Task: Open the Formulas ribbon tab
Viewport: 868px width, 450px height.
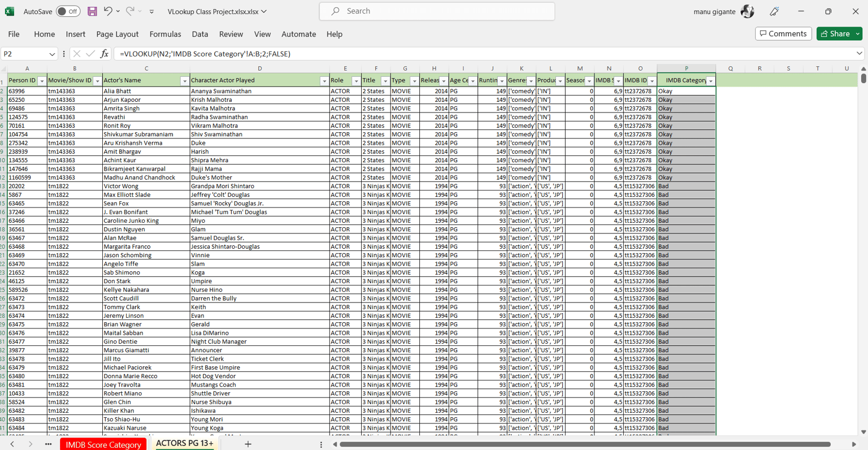Action: tap(165, 34)
